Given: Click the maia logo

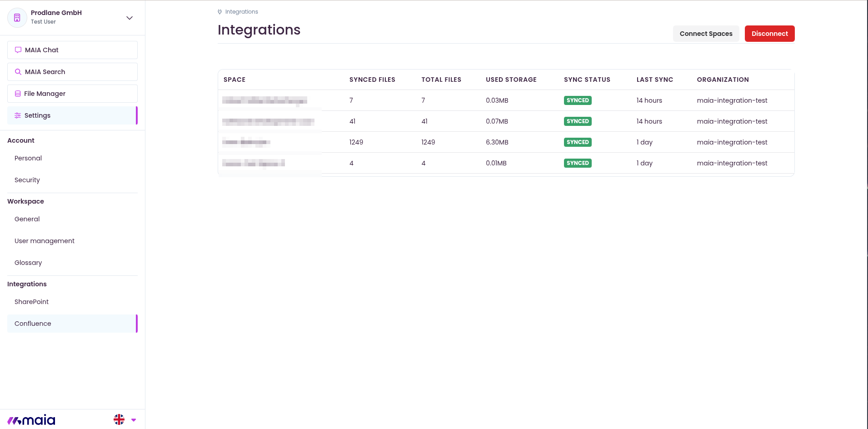Looking at the screenshot, I should coord(31,420).
